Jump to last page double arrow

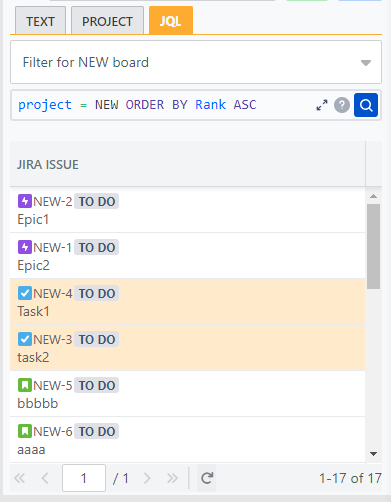point(172,478)
